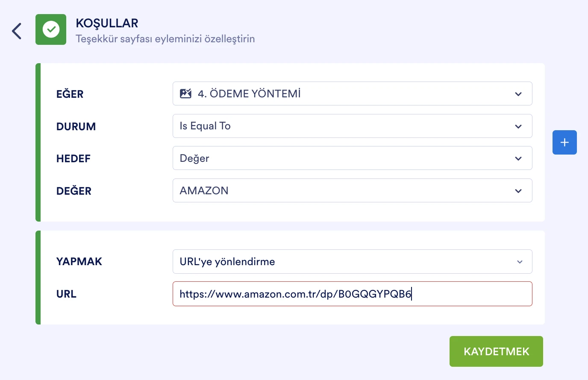The height and width of the screenshot is (380, 588).
Task: Click the chevron of the DEĞER dropdown
Action: [518, 190]
